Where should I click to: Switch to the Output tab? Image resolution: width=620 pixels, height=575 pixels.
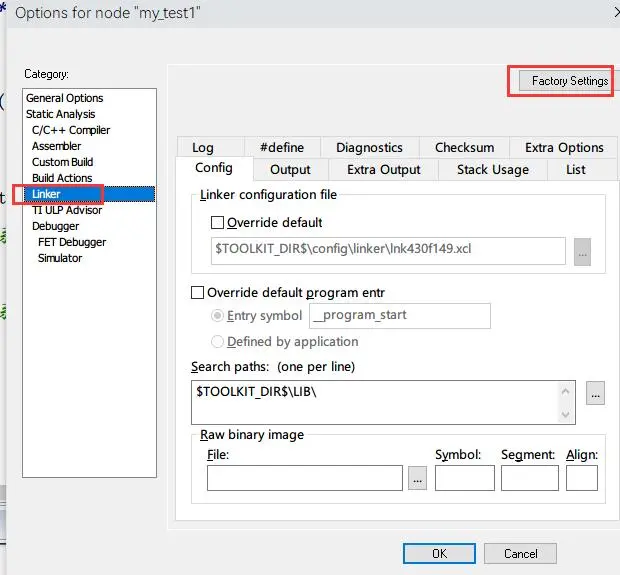coord(290,170)
